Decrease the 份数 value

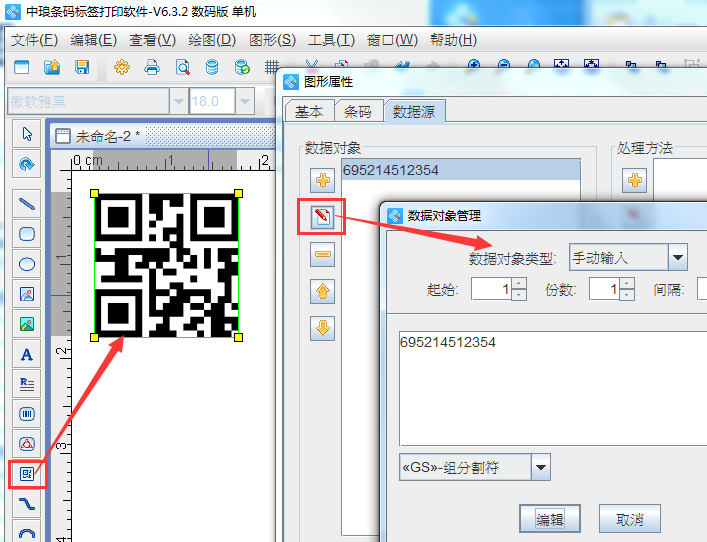(627, 294)
